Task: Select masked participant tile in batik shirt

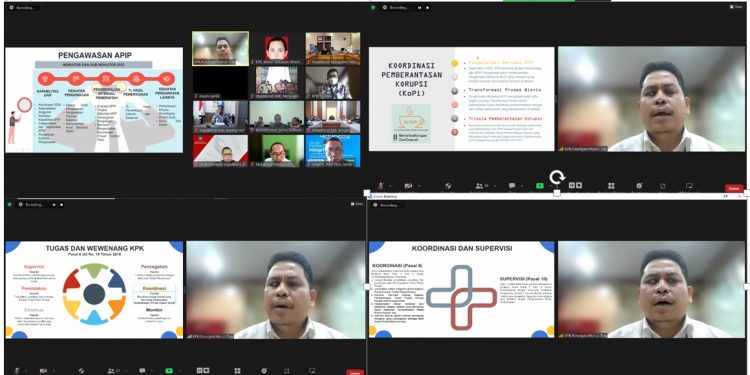Action: [x=333, y=83]
